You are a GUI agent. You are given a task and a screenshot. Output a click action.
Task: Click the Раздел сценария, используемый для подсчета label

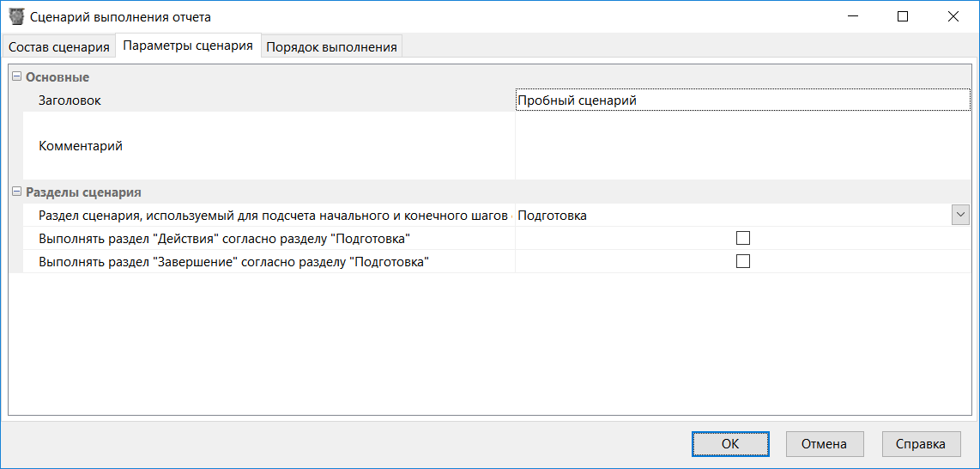point(275,215)
